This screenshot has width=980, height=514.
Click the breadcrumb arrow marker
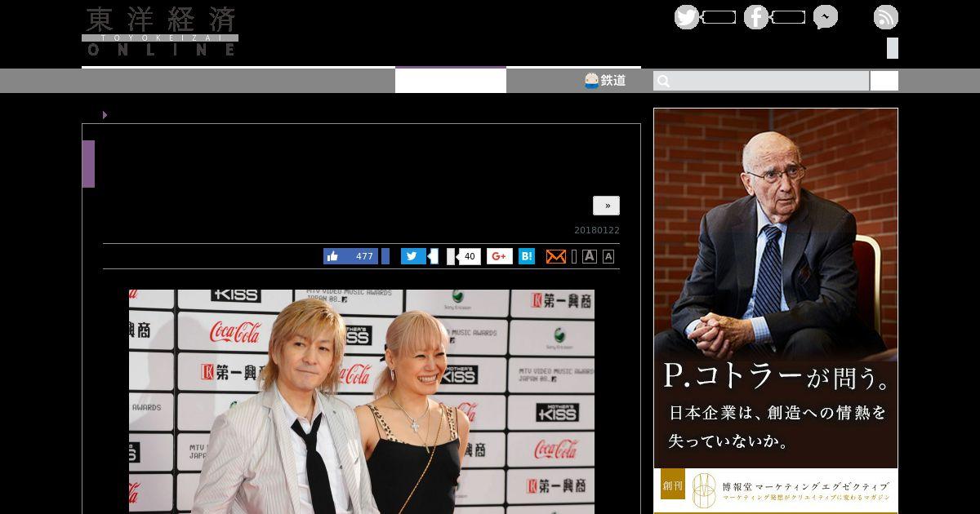pos(105,115)
